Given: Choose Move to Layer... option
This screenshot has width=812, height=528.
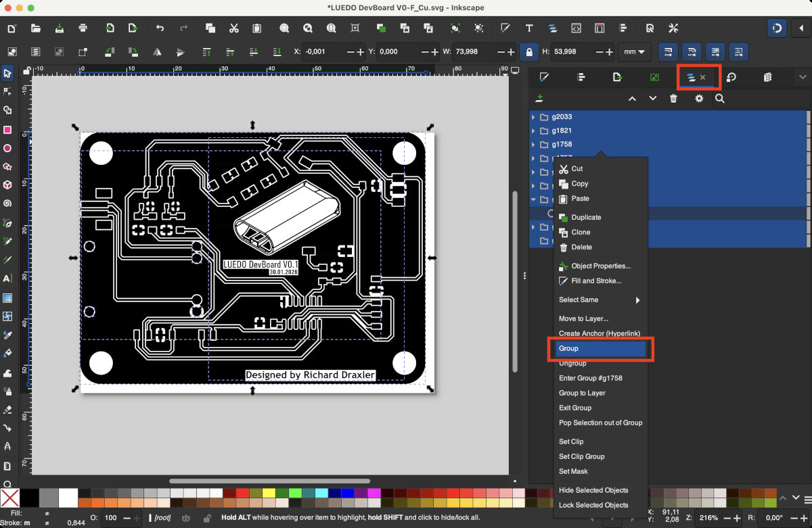Looking at the screenshot, I should [x=600, y=318].
